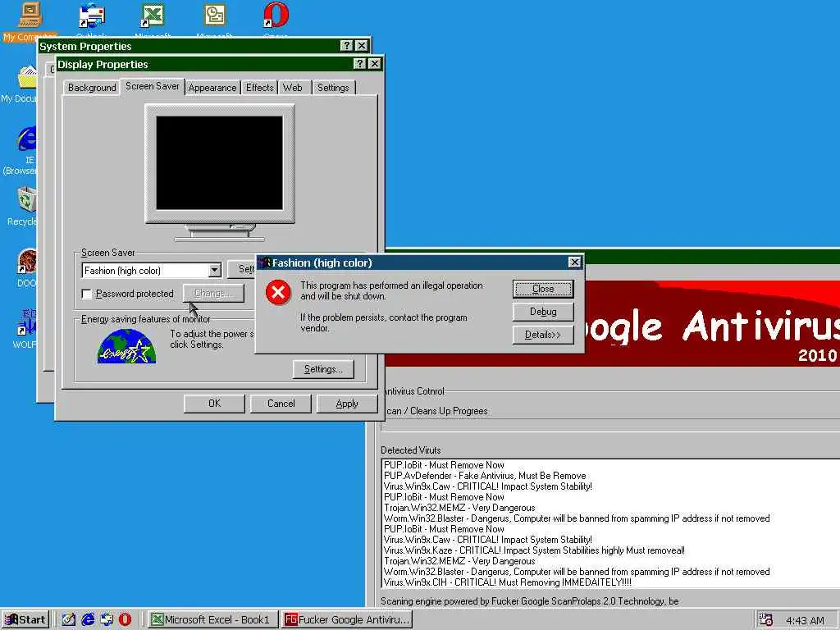The width and height of the screenshot is (840, 630).
Task: Click the Scan / Cleans Up progress bar
Action: coord(610,427)
